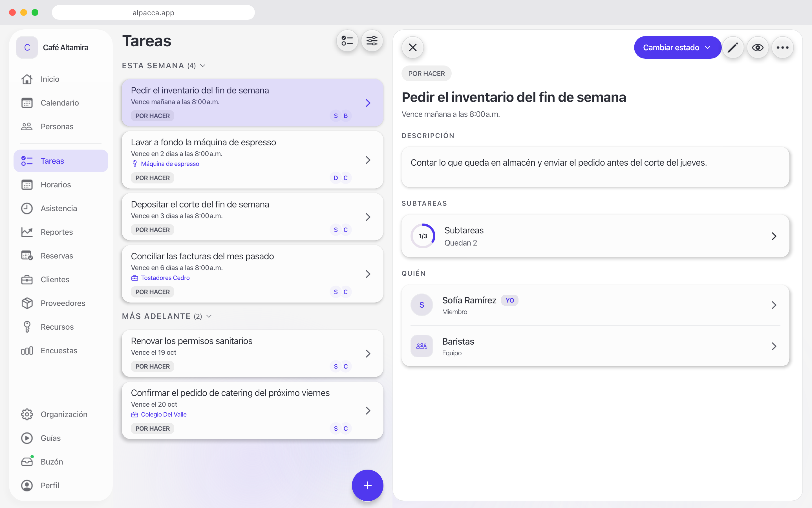Open Personas in the sidebar
Image resolution: width=812 pixels, height=508 pixels.
tap(61, 126)
